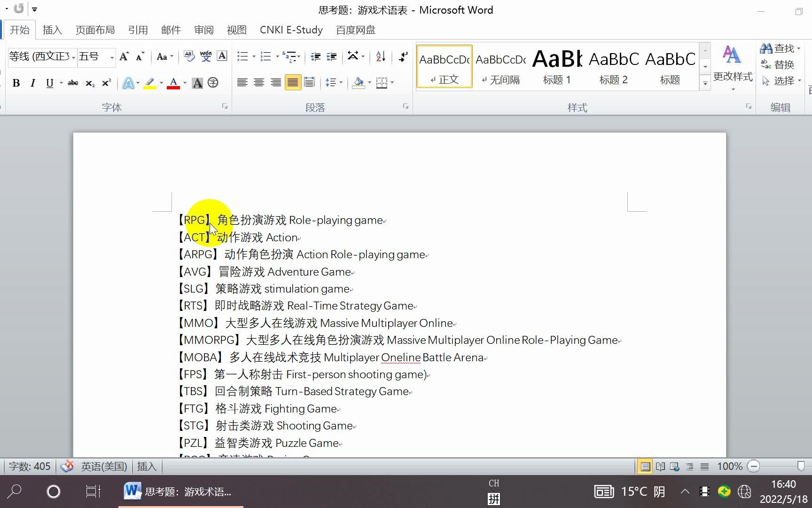The image size is (812, 508).
Task: Click the Increase Indent icon
Action: tap(332, 57)
